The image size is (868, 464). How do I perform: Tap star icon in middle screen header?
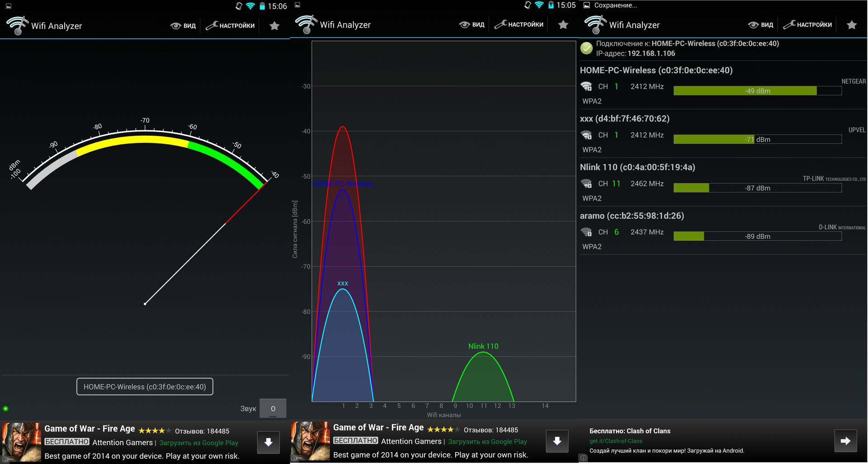pyautogui.click(x=563, y=24)
